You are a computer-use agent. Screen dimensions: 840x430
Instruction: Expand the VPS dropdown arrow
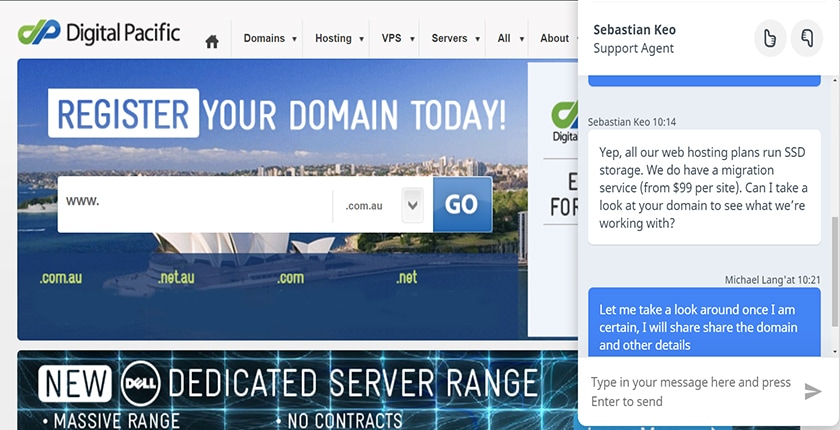click(412, 39)
